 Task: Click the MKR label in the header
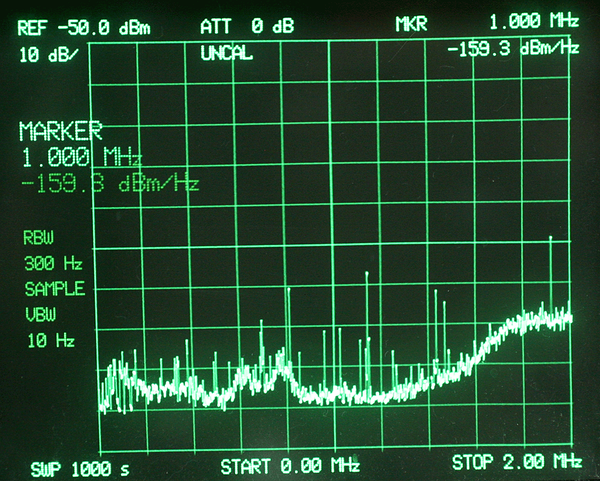(411, 25)
